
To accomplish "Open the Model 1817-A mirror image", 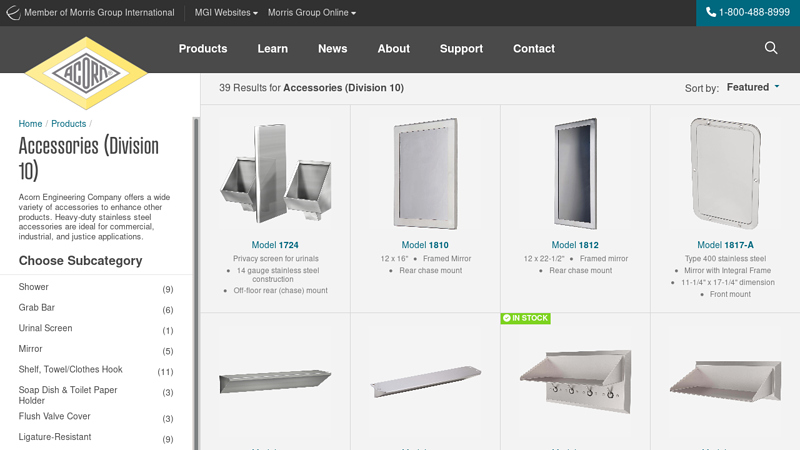I will pyautogui.click(x=725, y=173).
